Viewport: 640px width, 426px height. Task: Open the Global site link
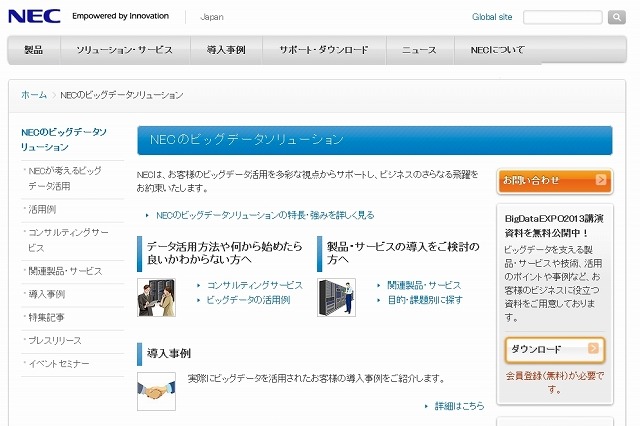492,17
